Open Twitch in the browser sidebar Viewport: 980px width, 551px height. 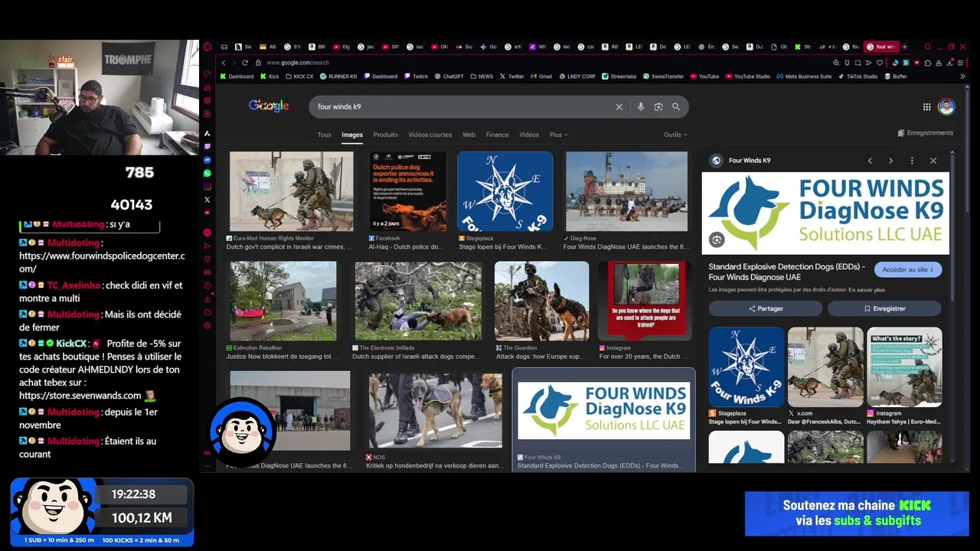point(207,147)
